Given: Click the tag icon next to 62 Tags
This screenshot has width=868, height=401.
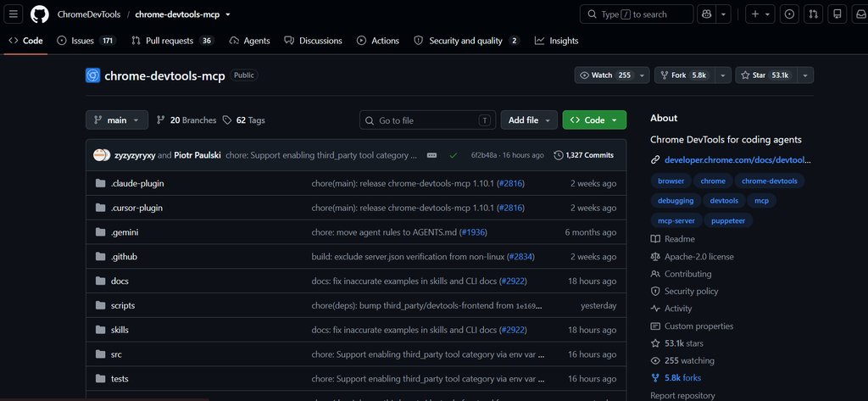Looking at the screenshot, I should pyautogui.click(x=227, y=120).
